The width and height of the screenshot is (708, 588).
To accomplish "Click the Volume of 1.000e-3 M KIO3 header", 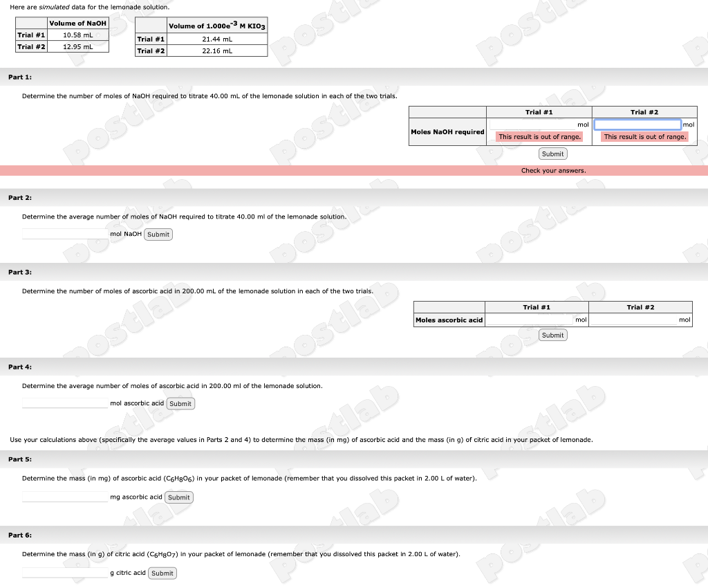I will click(217, 26).
